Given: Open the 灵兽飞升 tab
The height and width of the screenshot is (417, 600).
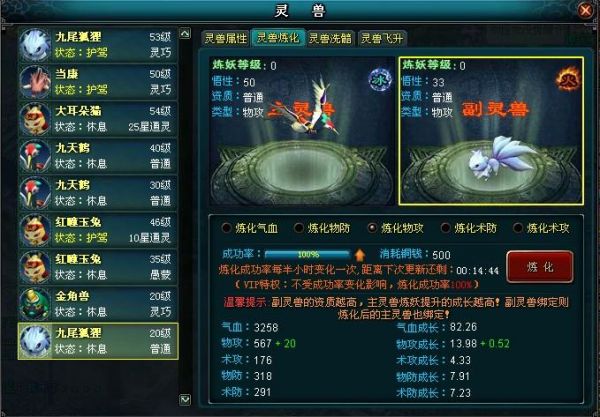Looking at the screenshot, I should (382, 38).
